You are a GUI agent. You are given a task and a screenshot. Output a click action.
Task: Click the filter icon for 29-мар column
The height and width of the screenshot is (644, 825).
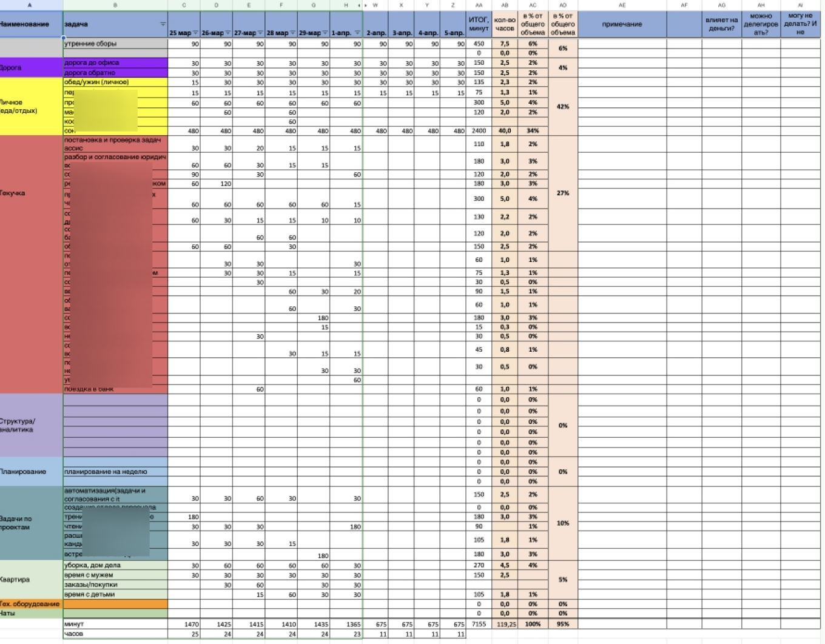pos(325,33)
